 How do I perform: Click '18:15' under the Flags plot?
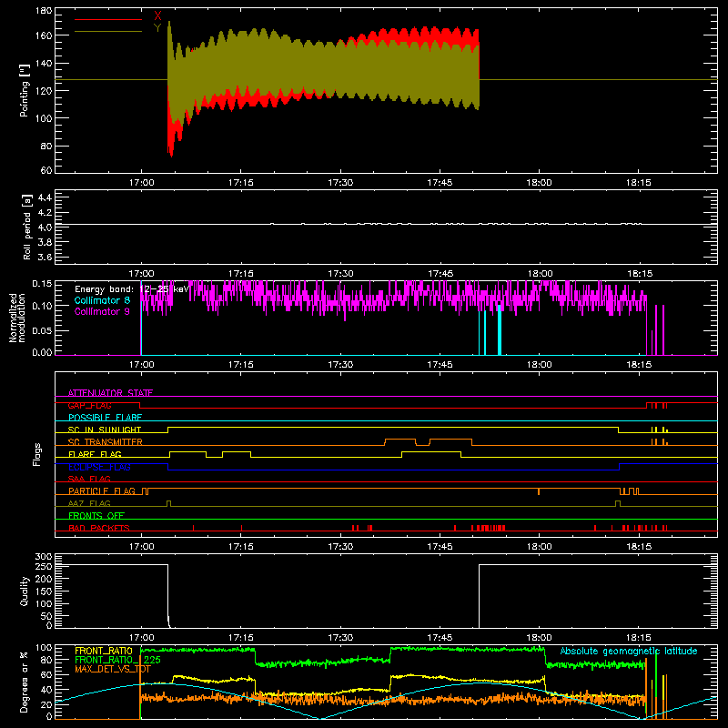(x=639, y=547)
